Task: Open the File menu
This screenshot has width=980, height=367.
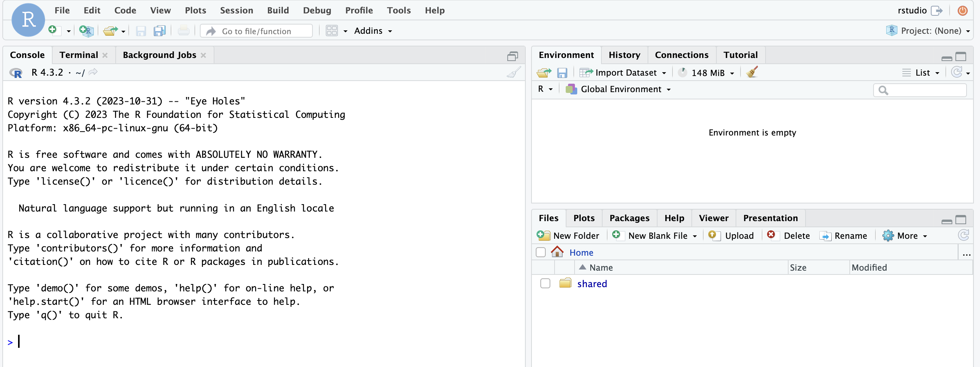Action: pos(62,10)
